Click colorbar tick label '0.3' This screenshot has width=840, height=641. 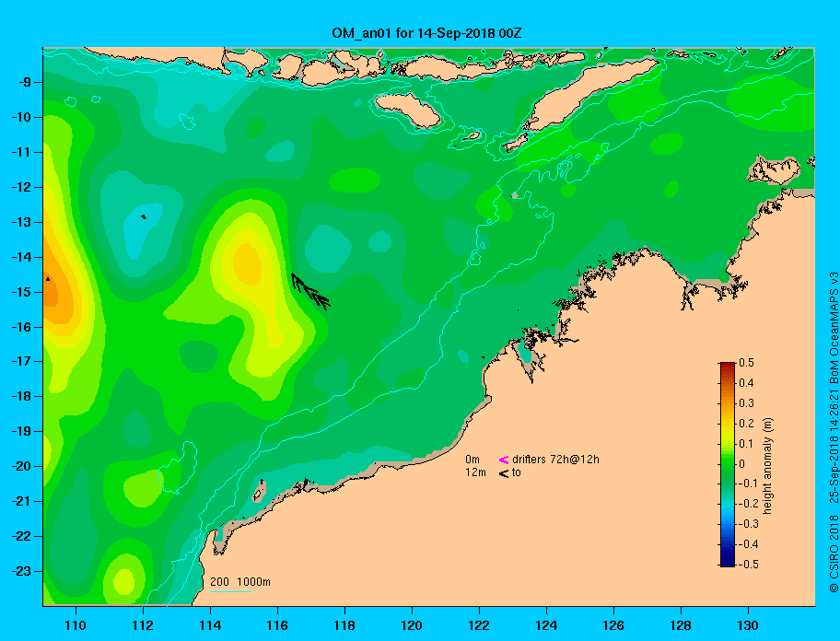(x=746, y=403)
